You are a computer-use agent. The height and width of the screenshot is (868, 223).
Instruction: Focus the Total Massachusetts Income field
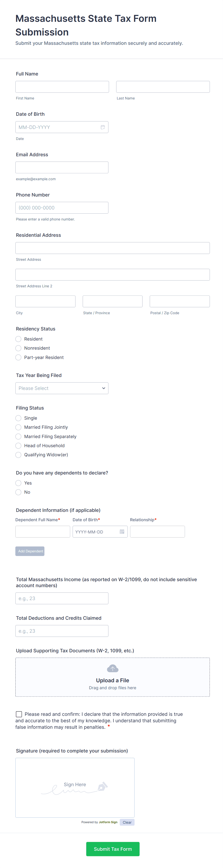pyautogui.click(x=62, y=598)
